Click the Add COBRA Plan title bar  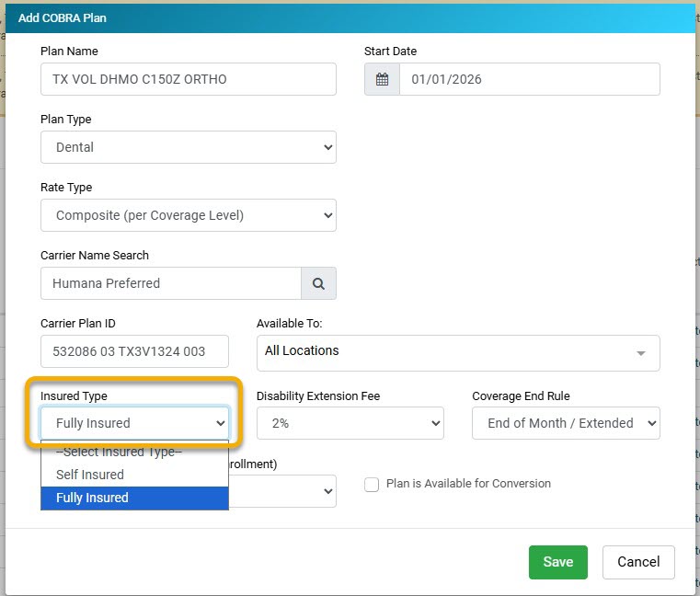pyautogui.click(x=350, y=17)
